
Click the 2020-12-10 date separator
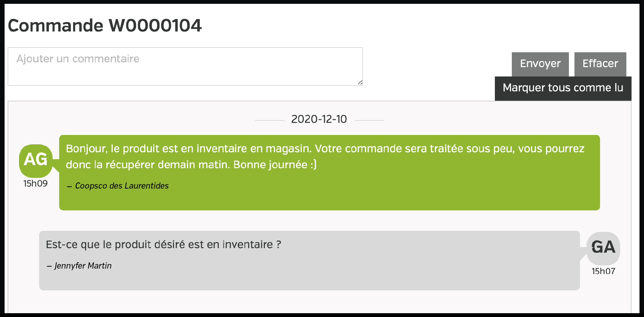[319, 119]
